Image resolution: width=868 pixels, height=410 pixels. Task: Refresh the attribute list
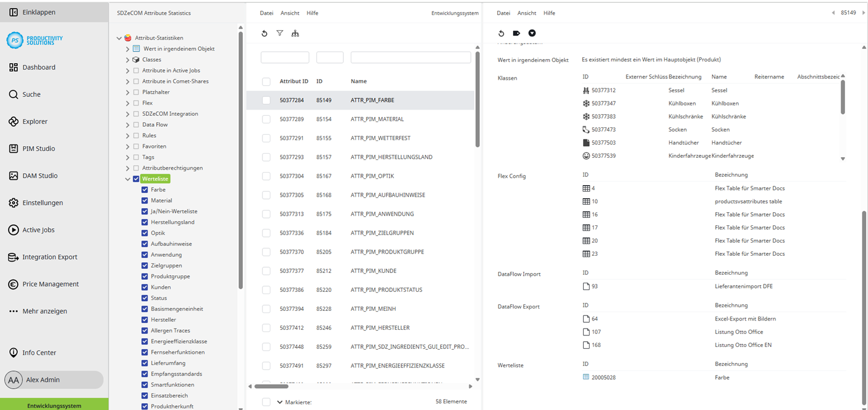coord(265,33)
